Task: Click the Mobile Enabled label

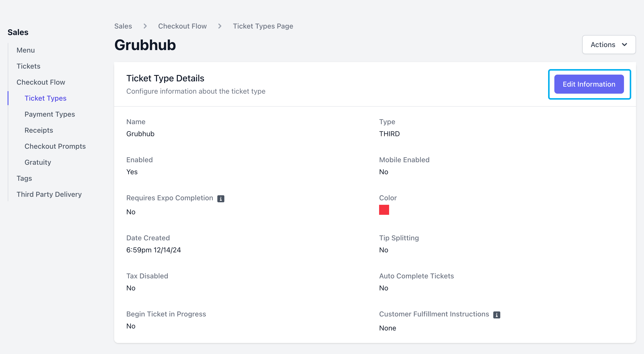Action: click(404, 160)
